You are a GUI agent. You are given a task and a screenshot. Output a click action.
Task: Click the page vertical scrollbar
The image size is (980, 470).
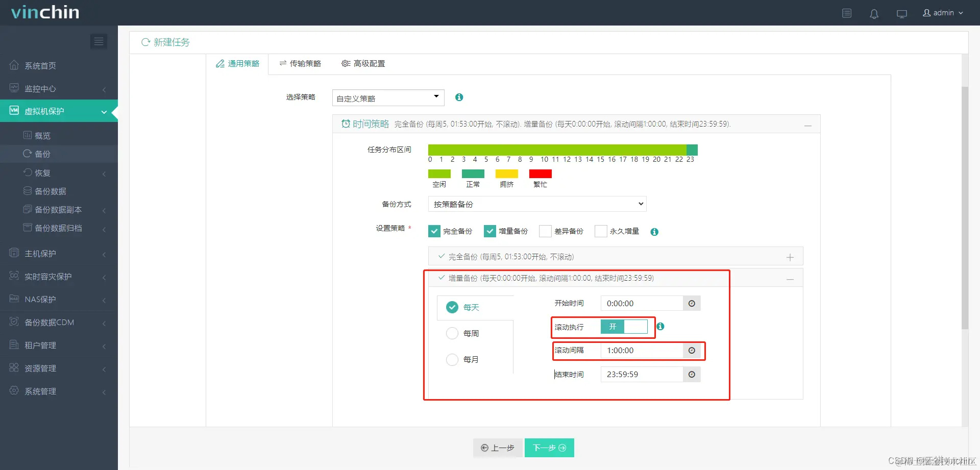[965, 208]
